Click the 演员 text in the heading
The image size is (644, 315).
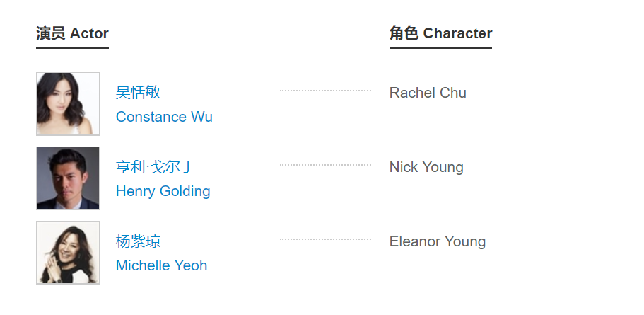tap(51, 33)
